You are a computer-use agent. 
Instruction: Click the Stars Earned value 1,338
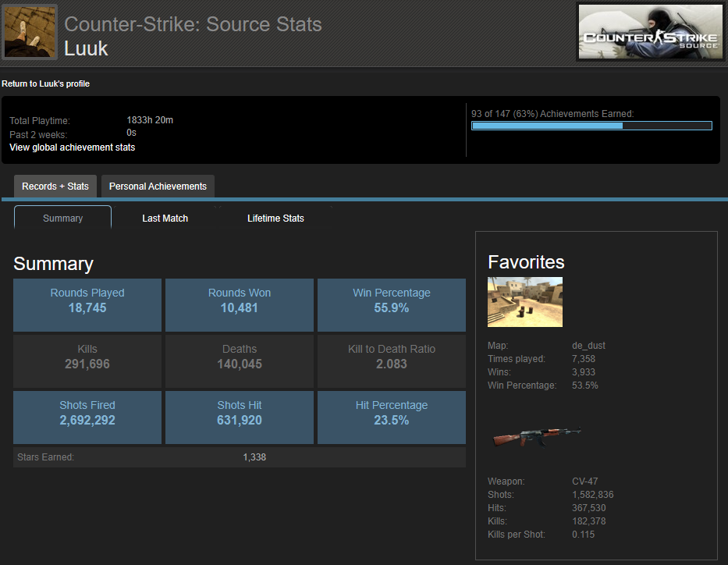[254, 457]
